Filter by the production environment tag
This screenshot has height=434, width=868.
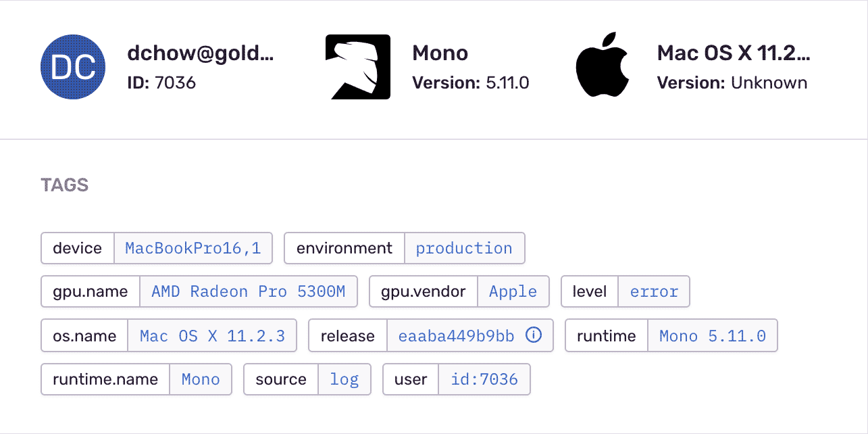click(x=463, y=248)
